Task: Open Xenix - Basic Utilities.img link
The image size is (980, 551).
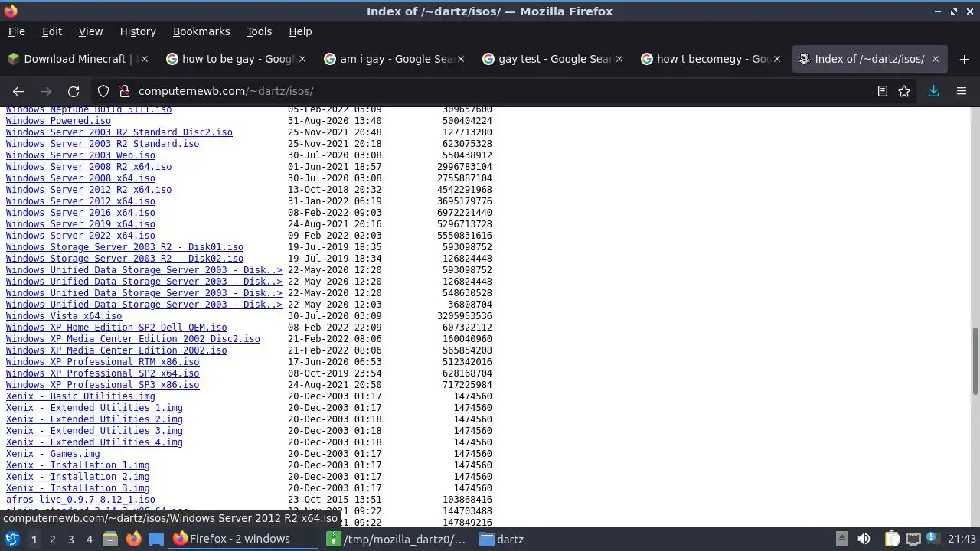Action: [x=80, y=396]
